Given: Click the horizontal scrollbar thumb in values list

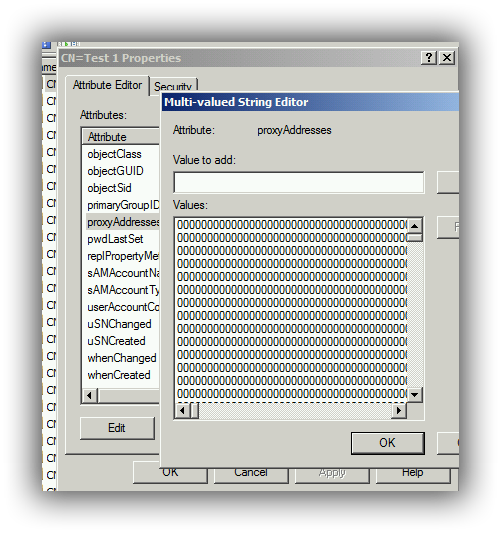Looking at the screenshot, I should (195, 411).
